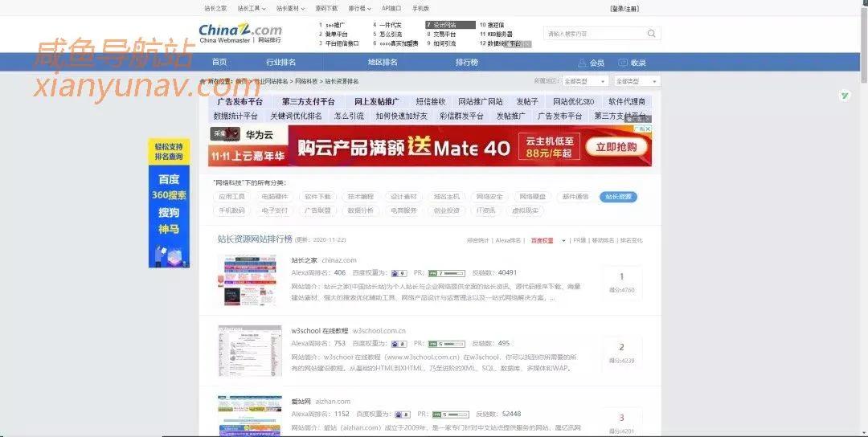
Task: Select the 虚拟现实 category
Action: 526,210
